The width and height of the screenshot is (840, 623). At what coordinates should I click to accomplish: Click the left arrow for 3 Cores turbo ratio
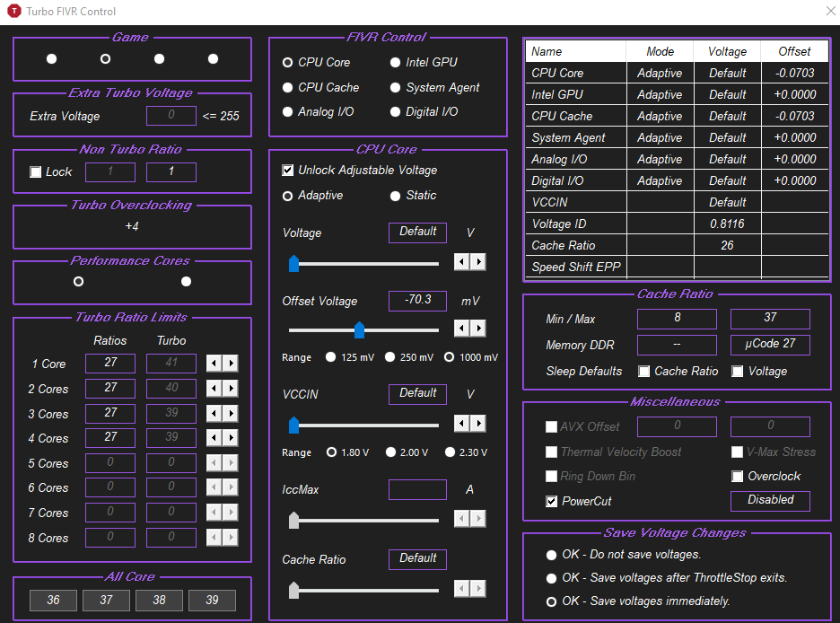(x=214, y=413)
